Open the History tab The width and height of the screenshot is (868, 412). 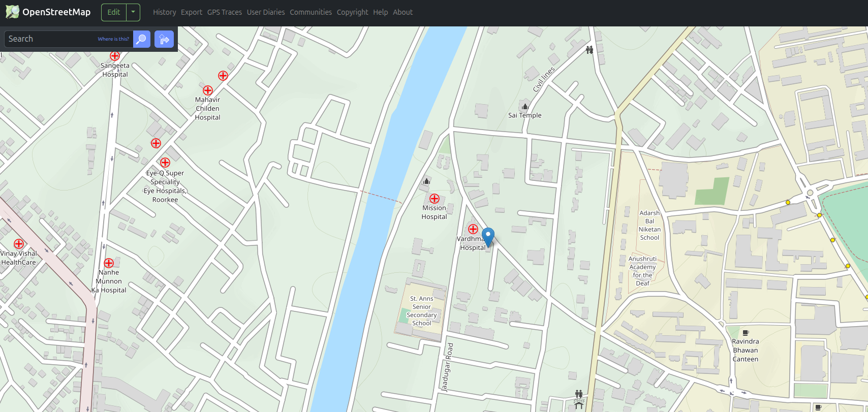tap(165, 12)
